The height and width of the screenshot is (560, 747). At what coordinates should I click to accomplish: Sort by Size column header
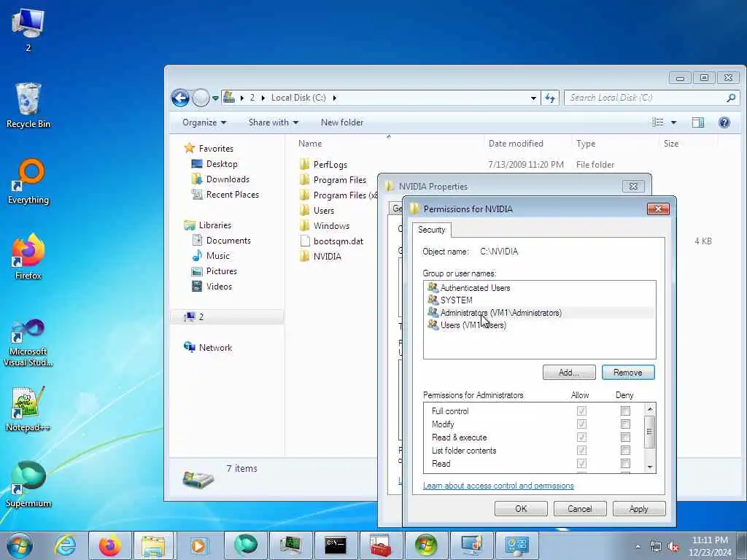tap(671, 144)
